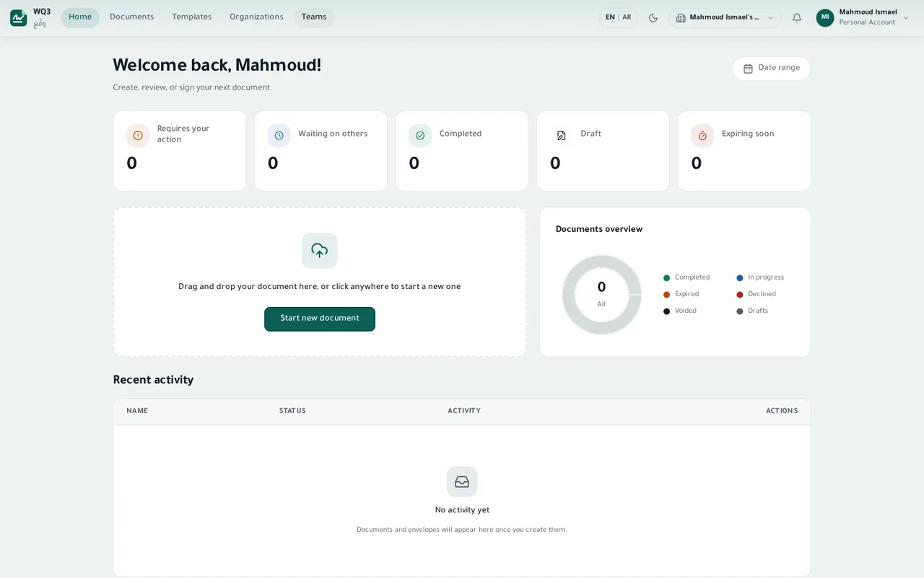Click the Draft document icon
Image resolution: width=924 pixels, height=578 pixels.
(561, 135)
